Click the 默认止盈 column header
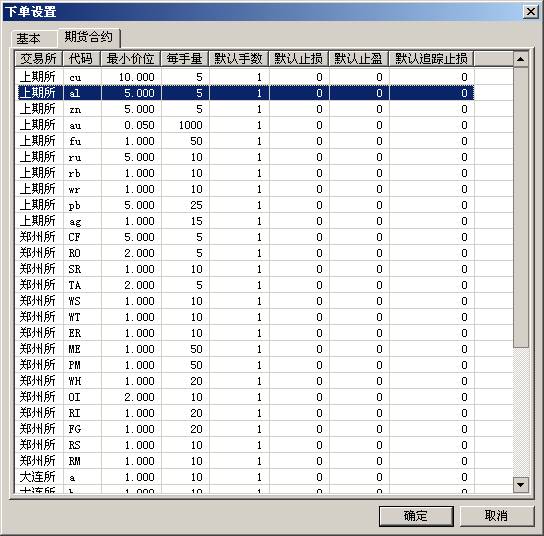The height and width of the screenshot is (536, 544). coord(359,59)
